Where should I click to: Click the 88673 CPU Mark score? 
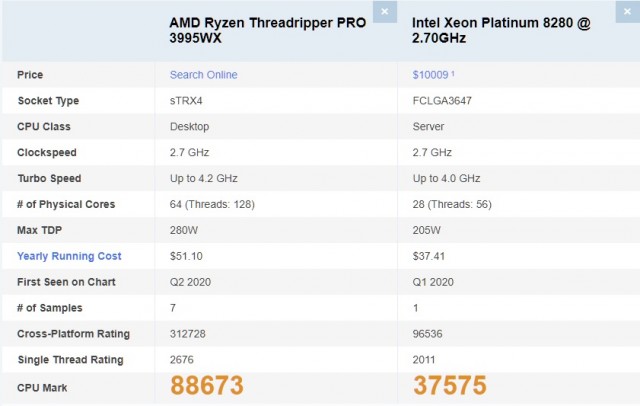tap(207, 385)
